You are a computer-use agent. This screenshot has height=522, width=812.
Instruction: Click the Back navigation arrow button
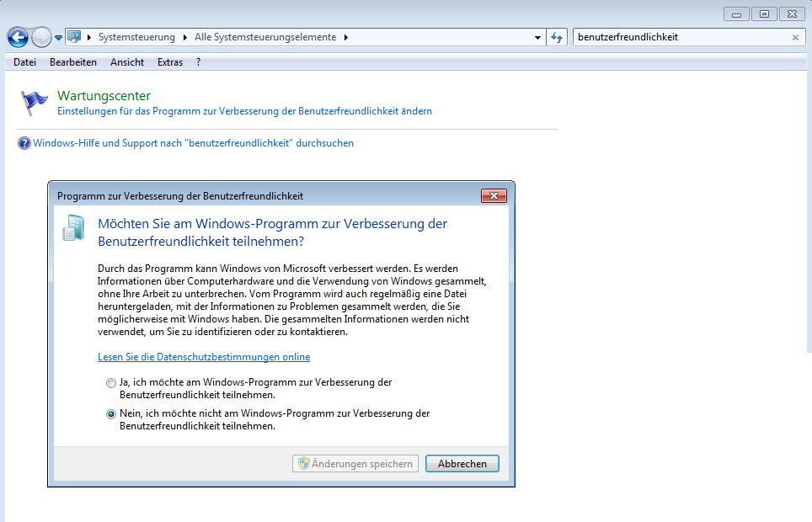[x=18, y=37]
